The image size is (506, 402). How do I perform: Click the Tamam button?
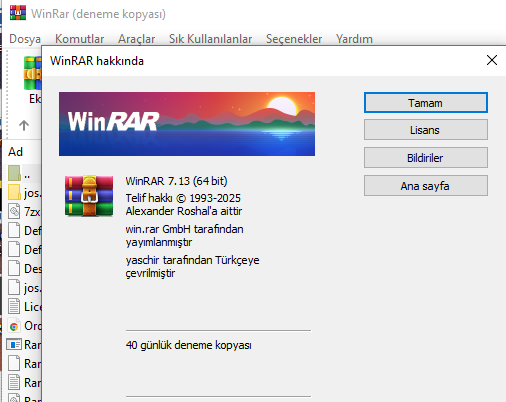[x=426, y=103]
